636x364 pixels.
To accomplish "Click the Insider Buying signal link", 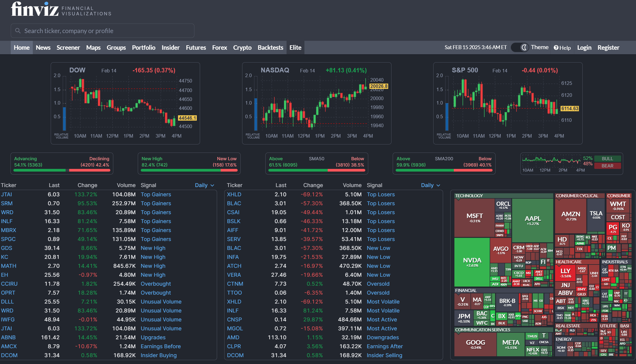I will tap(159, 355).
